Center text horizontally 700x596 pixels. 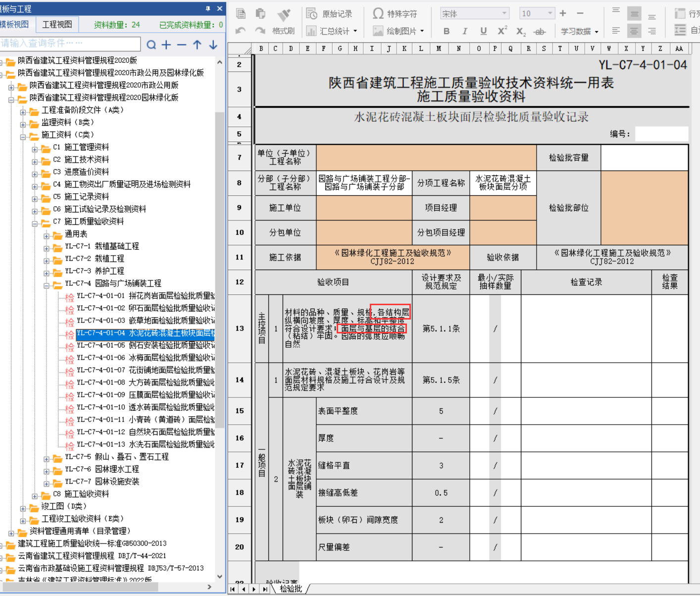click(x=634, y=31)
